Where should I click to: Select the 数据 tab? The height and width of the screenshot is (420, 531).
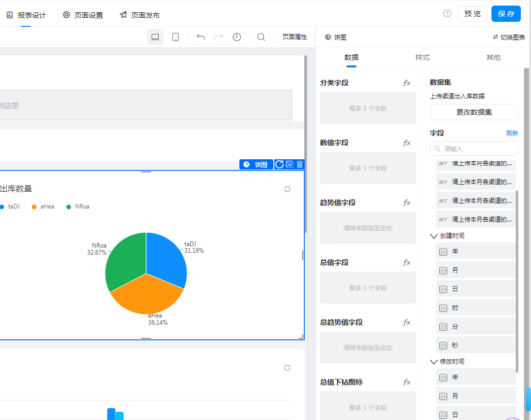[x=351, y=58]
